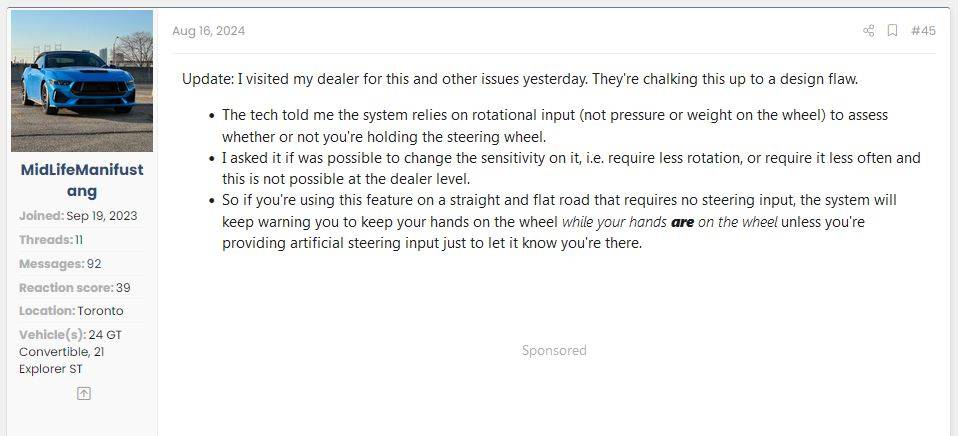
Task: Click the Toronto location link
Action: (100, 311)
